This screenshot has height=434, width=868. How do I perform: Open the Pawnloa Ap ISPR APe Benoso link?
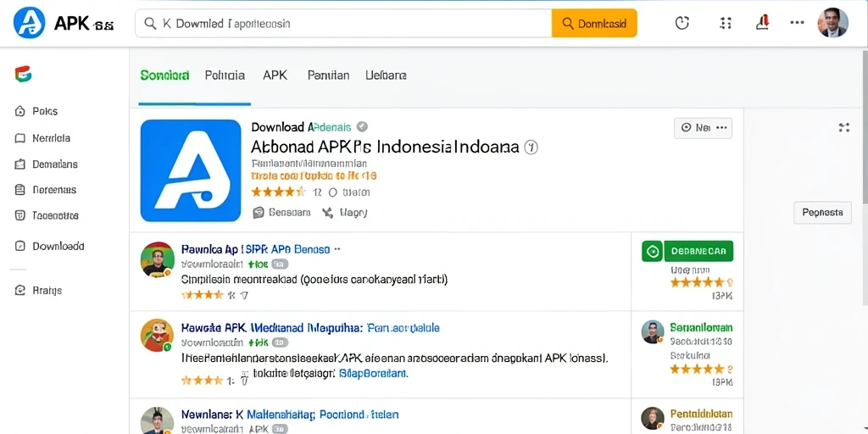(255, 249)
